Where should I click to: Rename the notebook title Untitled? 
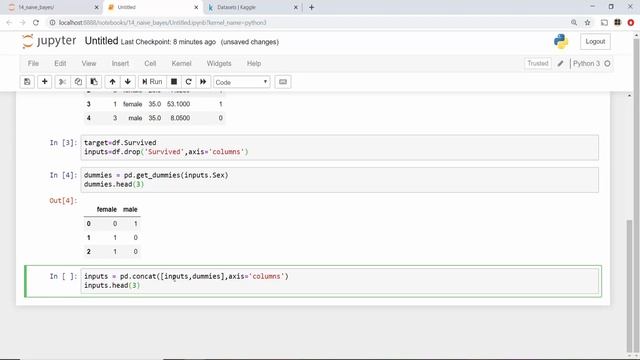tap(101, 41)
